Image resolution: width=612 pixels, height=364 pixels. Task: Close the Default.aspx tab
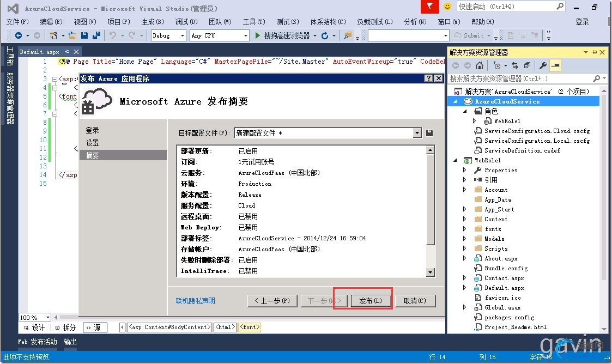(76, 52)
